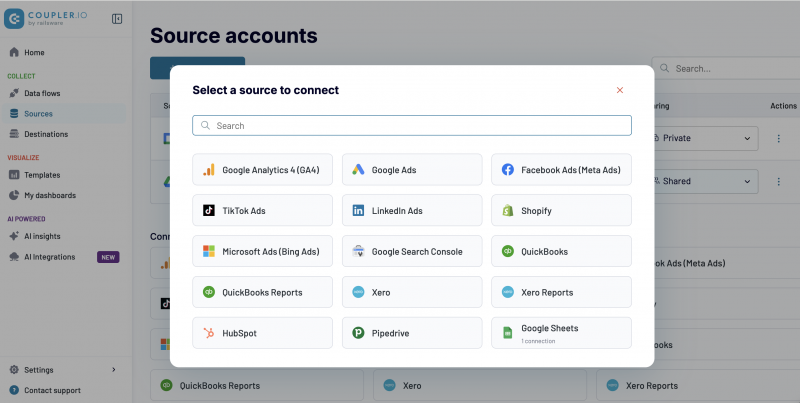
Task: Focus the Search field in the dialog
Action: tap(412, 125)
